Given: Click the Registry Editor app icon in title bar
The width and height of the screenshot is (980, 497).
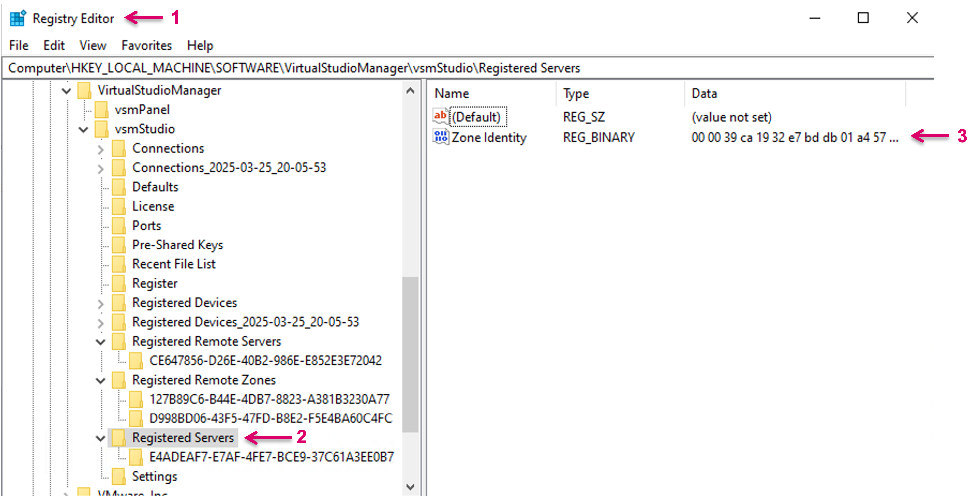Looking at the screenshot, I should 18,18.
